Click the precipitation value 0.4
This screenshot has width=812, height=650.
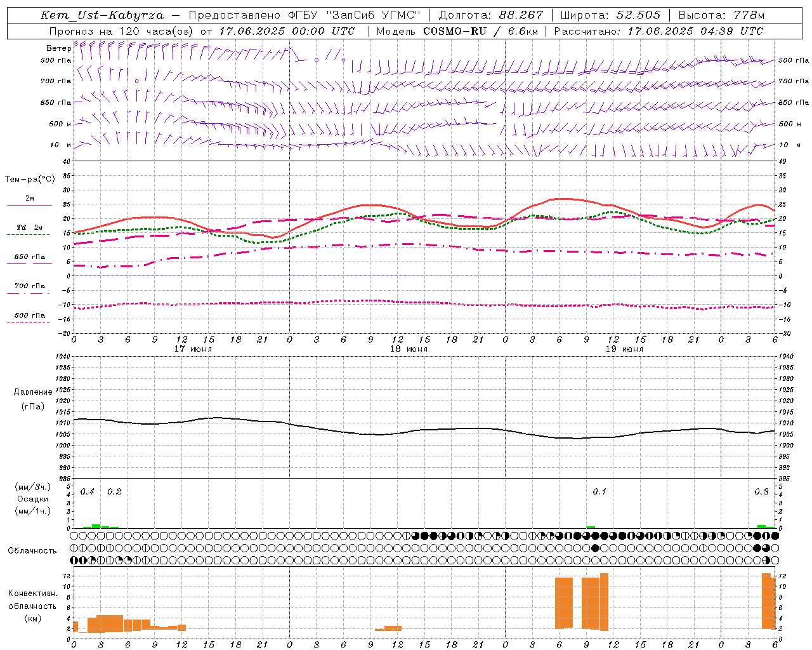click(88, 492)
